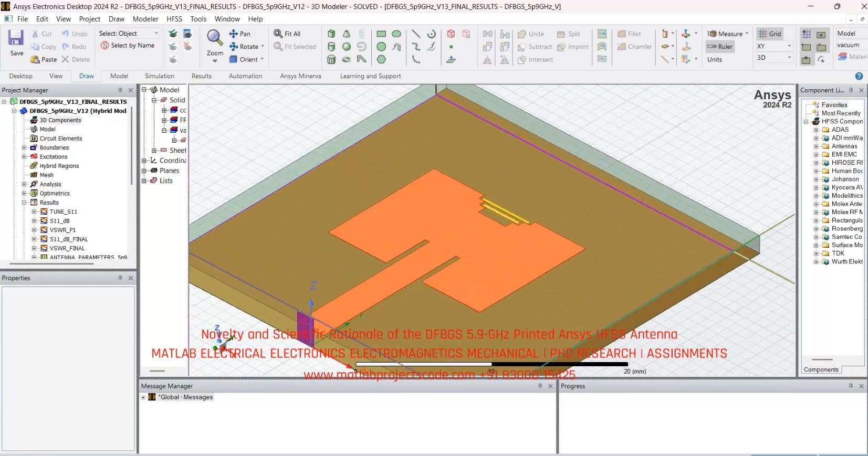Activate the Pan view tool
Image resolution: width=868 pixels, height=456 pixels.
tap(239, 34)
